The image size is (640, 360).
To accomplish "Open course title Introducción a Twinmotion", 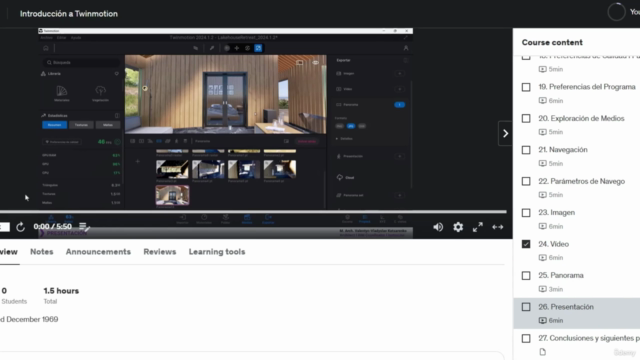I will point(69,14).
